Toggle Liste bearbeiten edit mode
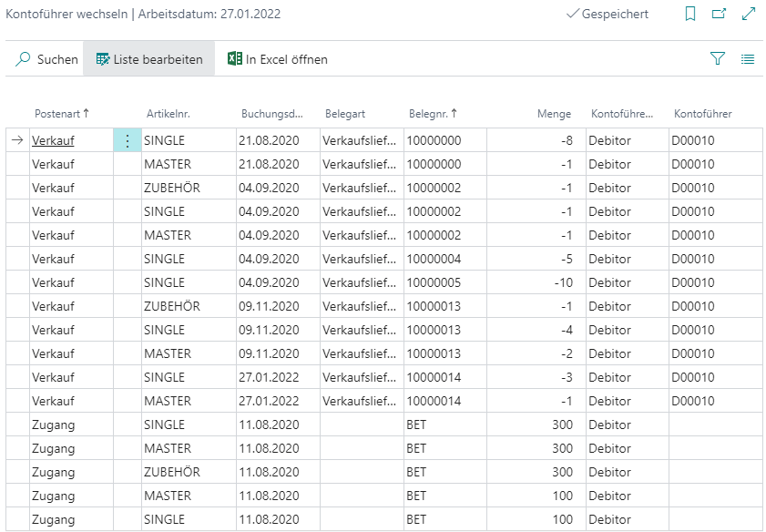This screenshot has width=766, height=532. [149, 59]
